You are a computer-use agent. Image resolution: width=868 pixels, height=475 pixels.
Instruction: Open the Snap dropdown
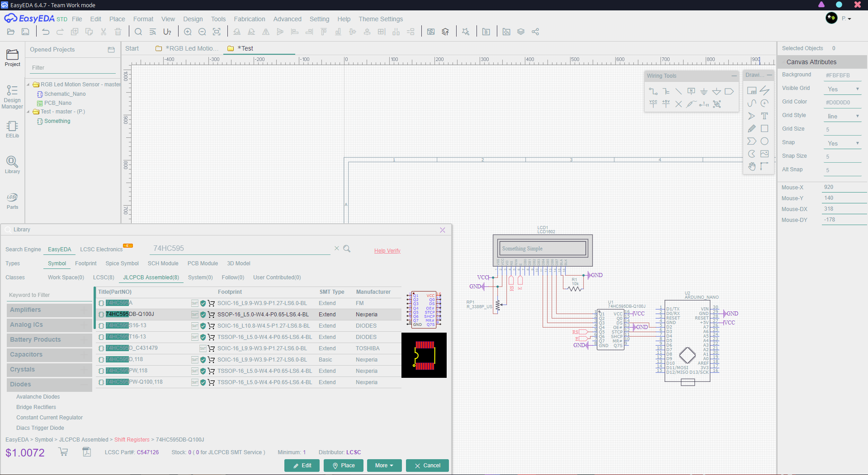(x=843, y=143)
